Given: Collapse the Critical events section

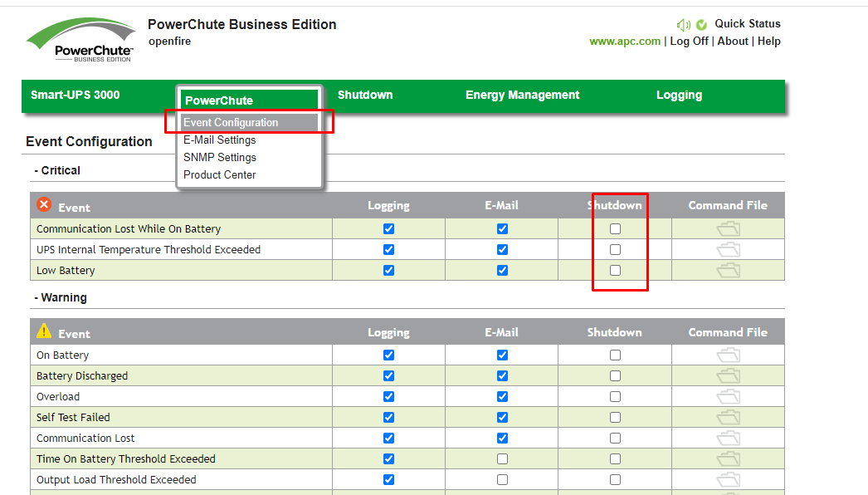Looking at the screenshot, I should 57,170.
